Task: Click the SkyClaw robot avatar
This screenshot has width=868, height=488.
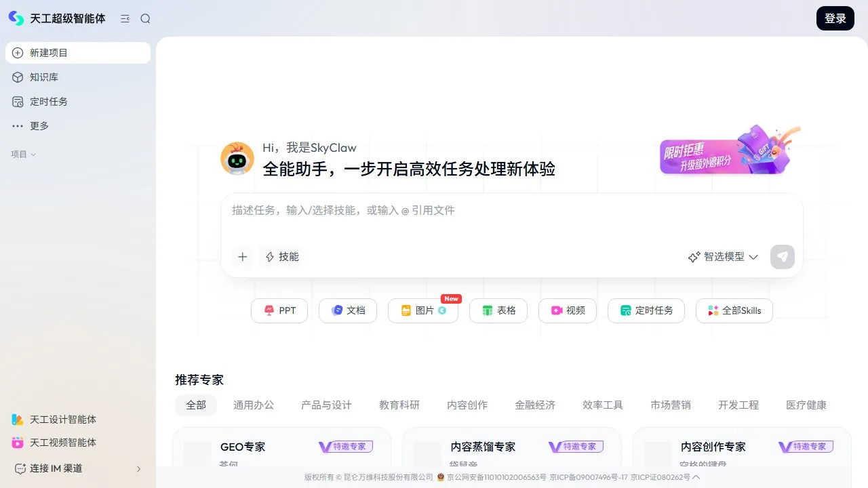Action: (237, 159)
